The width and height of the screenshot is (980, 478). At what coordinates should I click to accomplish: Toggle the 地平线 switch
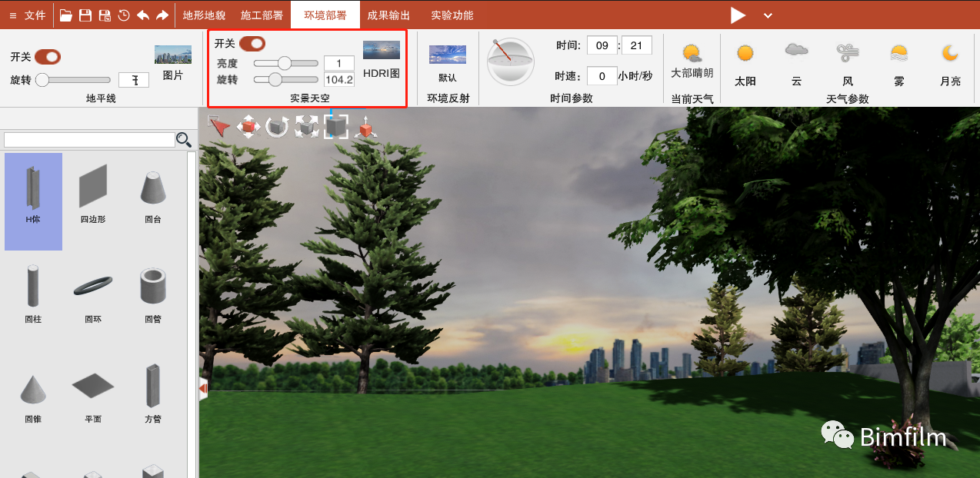tap(47, 57)
